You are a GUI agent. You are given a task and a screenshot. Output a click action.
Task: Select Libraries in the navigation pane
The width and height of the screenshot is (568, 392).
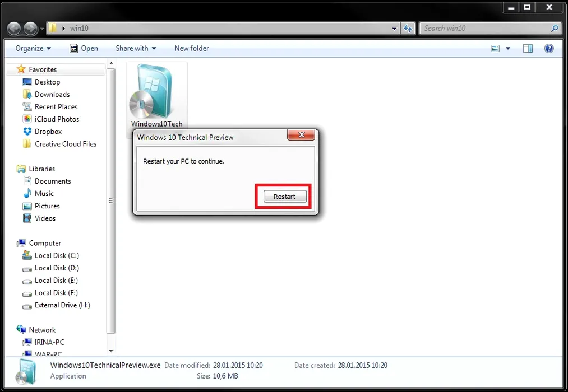point(42,169)
